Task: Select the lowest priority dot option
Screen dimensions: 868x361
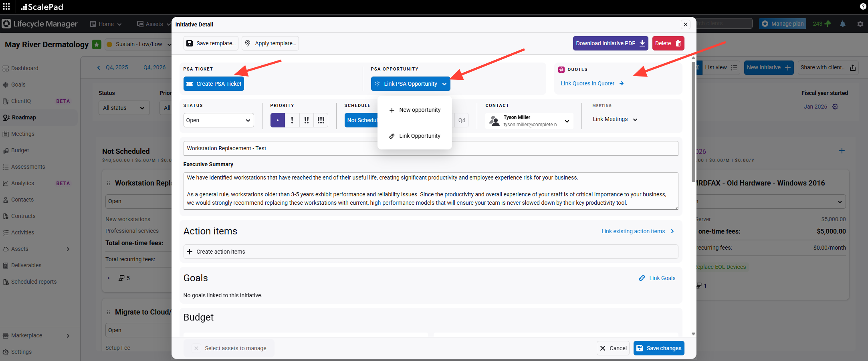Action: 277,120
